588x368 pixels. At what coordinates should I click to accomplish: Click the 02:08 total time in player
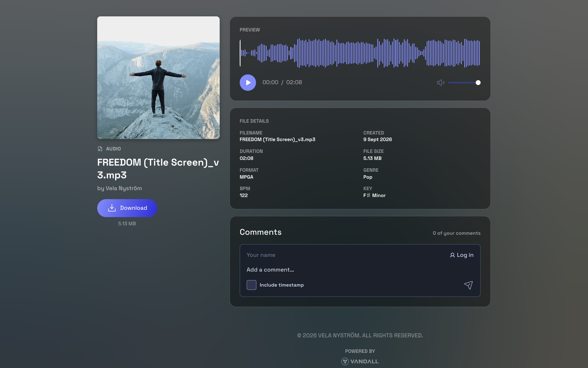tap(294, 82)
